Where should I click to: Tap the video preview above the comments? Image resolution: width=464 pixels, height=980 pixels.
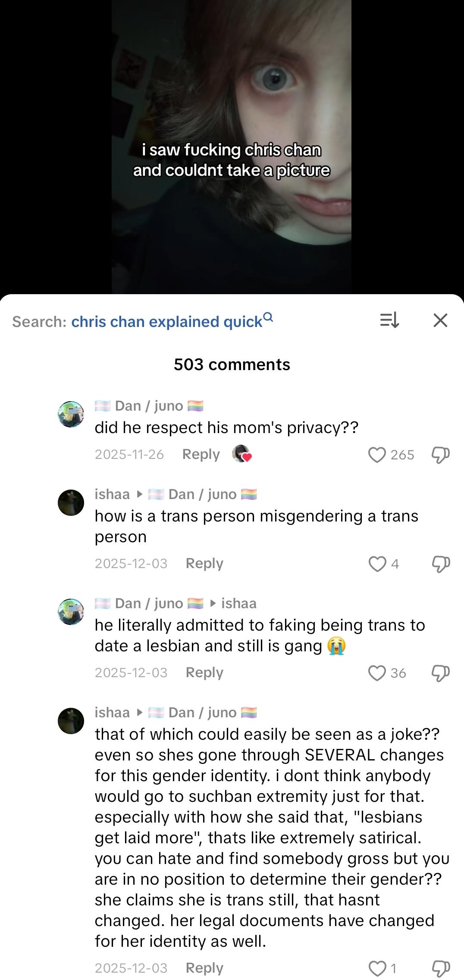point(232,147)
